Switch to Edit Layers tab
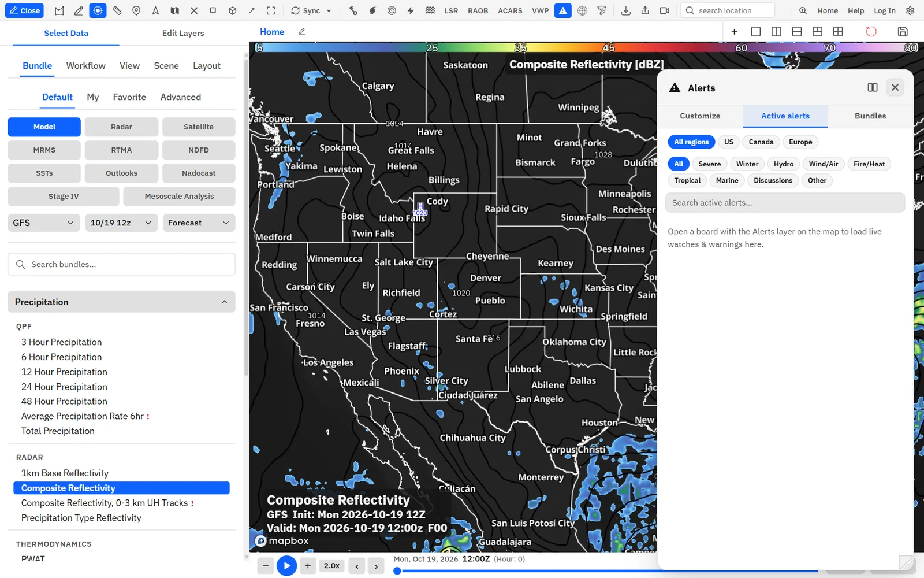The width and height of the screenshot is (924, 578). coord(183,33)
